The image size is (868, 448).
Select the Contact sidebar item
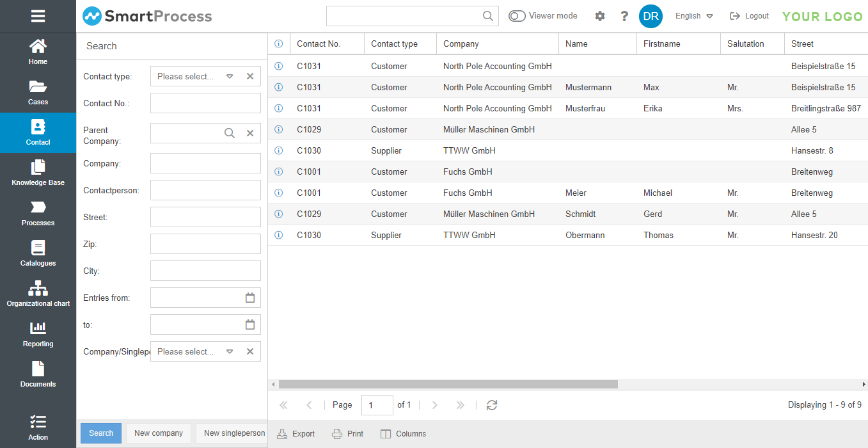(x=38, y=132)
